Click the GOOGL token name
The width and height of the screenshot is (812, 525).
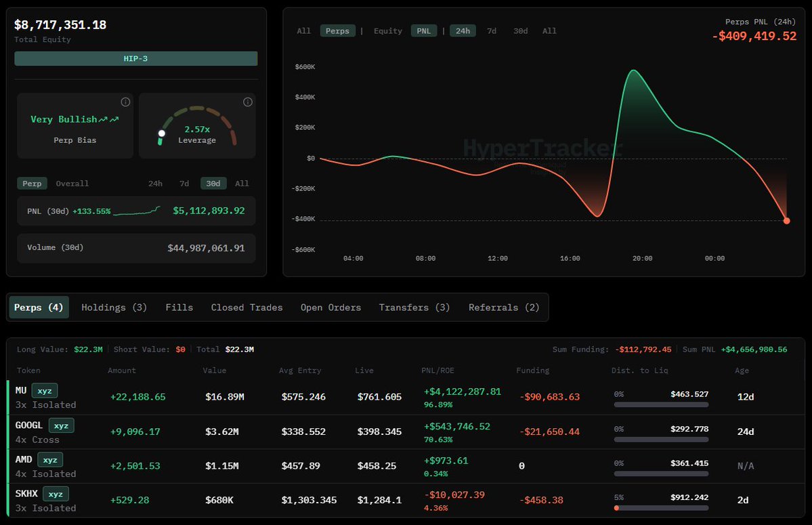click(29, 425)
